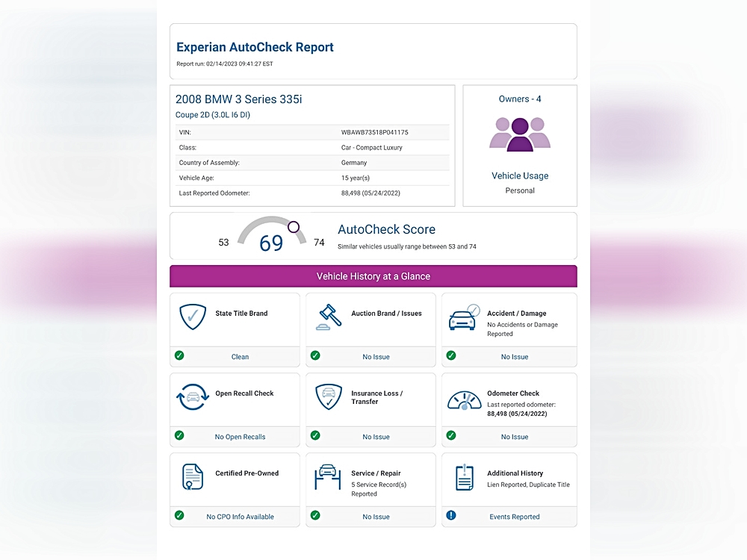Screen dimensions: 747x560
Task: Click No CPO Info Available link
Action: [x=240, y=517]
